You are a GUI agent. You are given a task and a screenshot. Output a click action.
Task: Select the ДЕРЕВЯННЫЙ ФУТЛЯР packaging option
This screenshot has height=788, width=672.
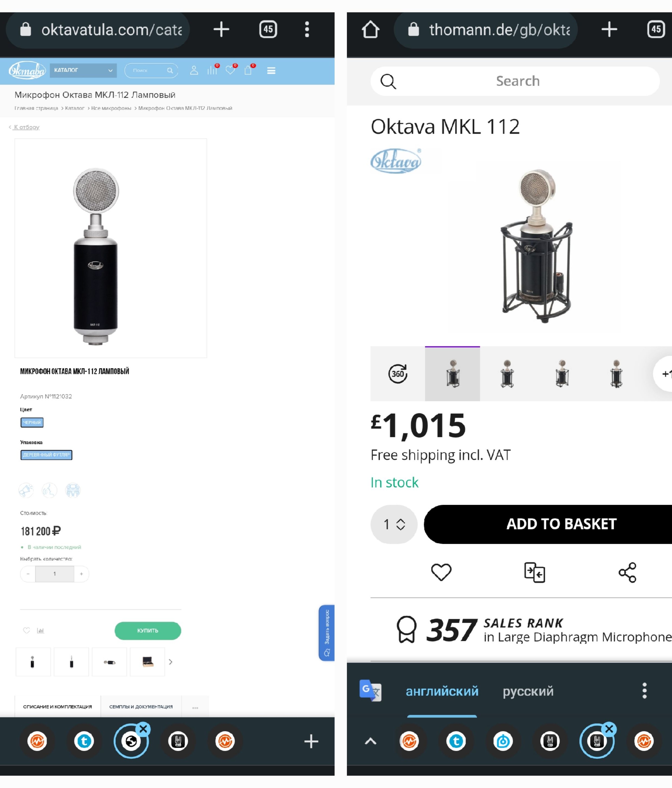(47, 455)
